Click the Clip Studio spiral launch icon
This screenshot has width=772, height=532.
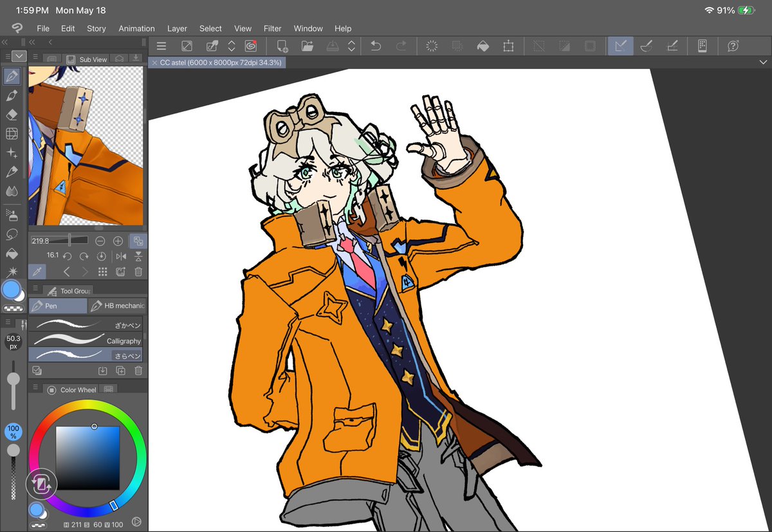[x=250, y=46]
